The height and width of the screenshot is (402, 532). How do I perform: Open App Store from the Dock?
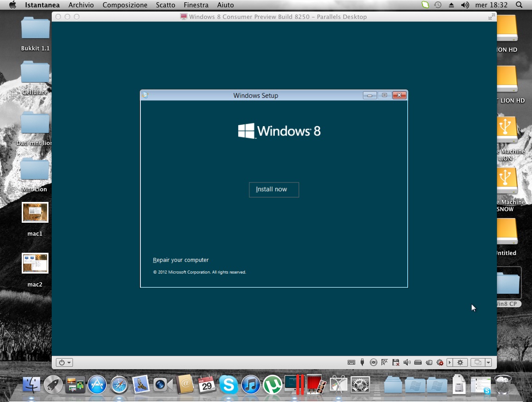[x=97, y=385]
